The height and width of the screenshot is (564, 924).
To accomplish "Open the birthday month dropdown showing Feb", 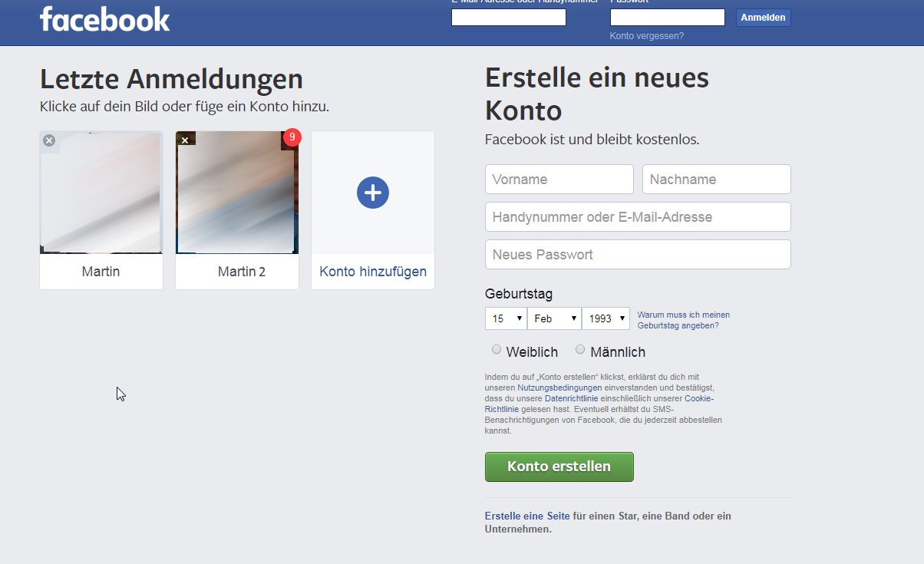I will [554, 318].
